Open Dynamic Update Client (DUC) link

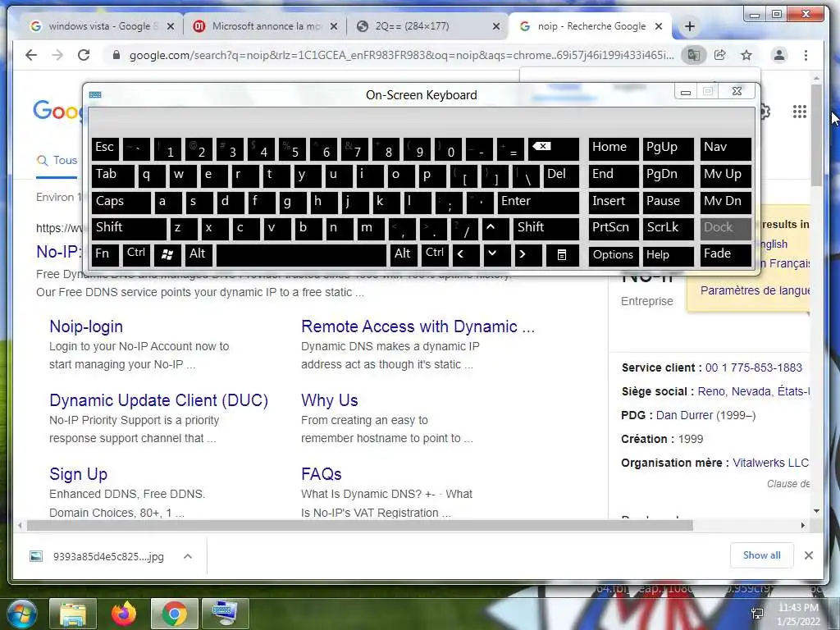tap(158, 400)
